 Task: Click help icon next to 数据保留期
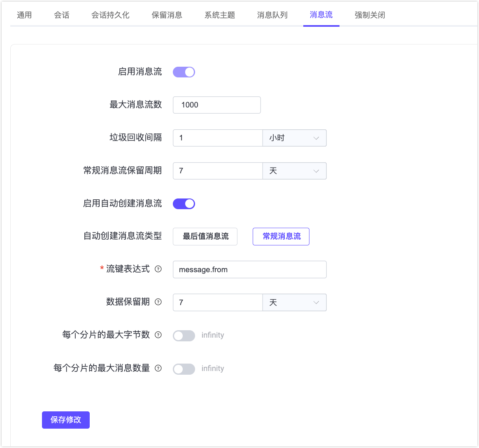click(158, 302)
